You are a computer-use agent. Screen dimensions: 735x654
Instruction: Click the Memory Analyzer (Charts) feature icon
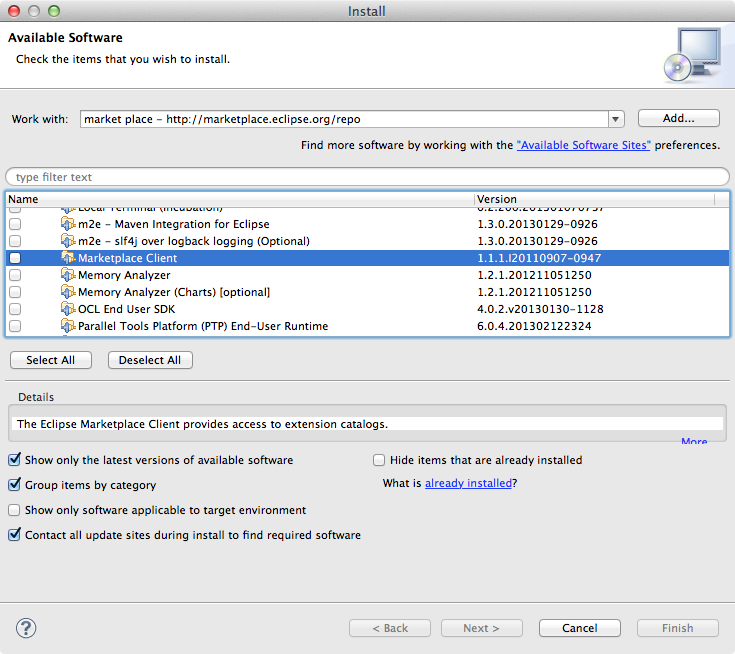coord(68,292)
